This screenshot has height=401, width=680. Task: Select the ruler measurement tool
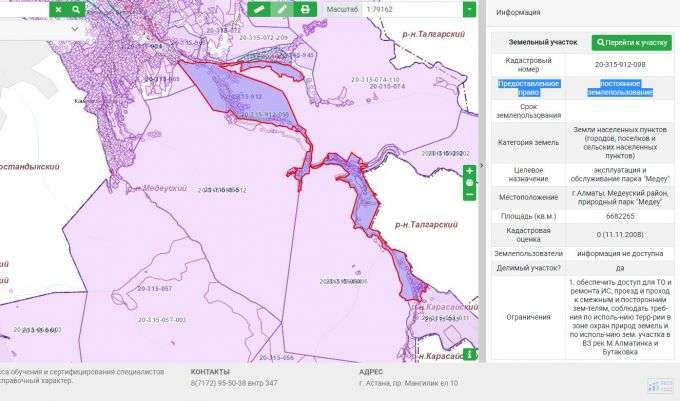[x=258, y=9]
